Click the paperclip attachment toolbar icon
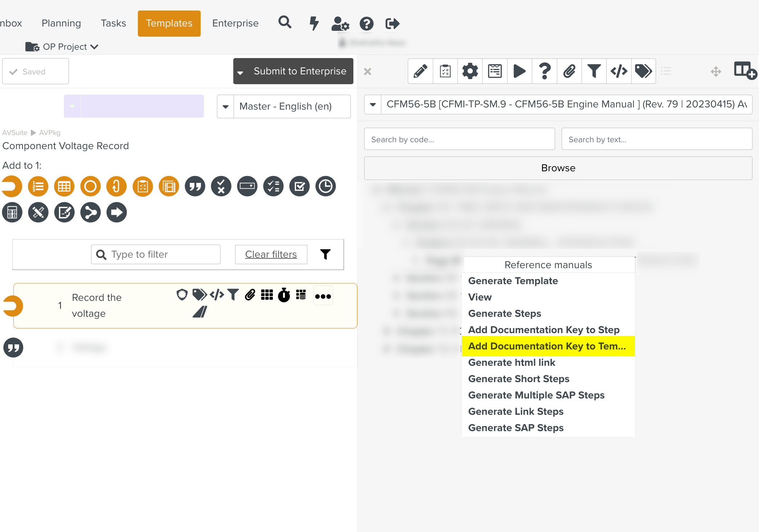Screen dimensions: 759x532 tap(569, 71)
